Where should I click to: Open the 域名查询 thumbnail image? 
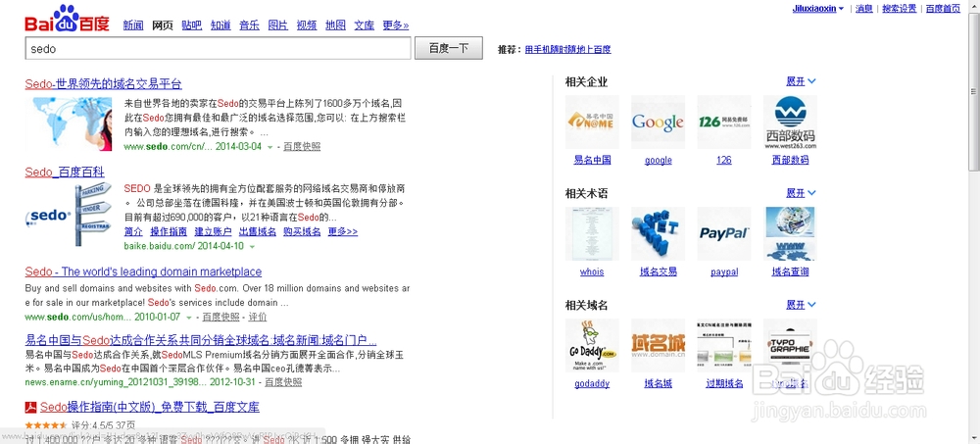tap(790, 234)
